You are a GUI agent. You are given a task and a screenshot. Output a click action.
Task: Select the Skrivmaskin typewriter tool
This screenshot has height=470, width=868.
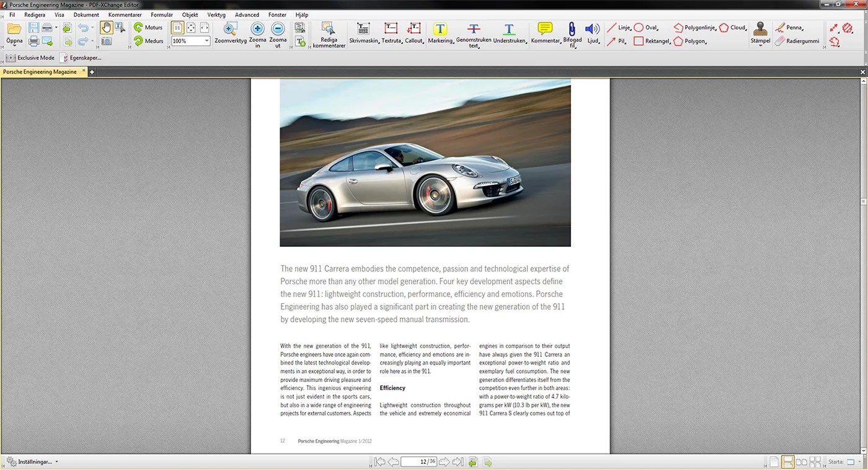[x=364, y=33]
